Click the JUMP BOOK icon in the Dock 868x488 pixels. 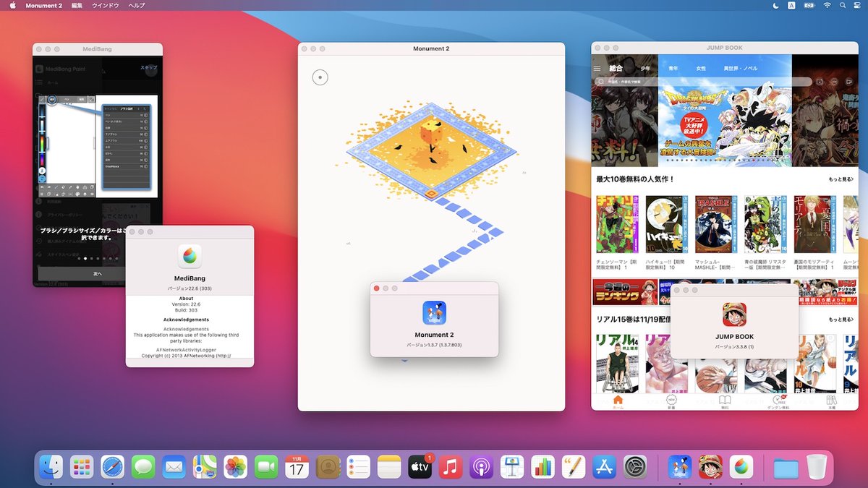coord(710,467)
